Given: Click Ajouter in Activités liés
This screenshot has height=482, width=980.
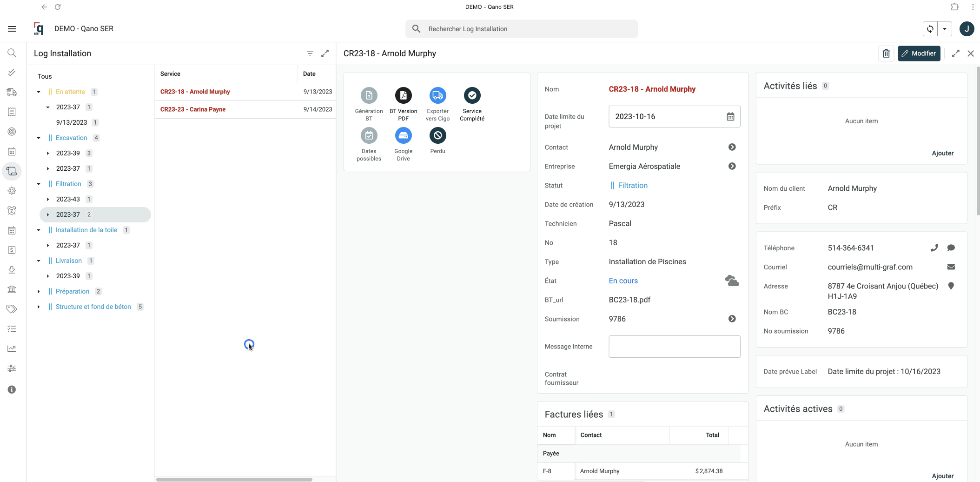Looking at the screenshot, I should coord(942,153).
